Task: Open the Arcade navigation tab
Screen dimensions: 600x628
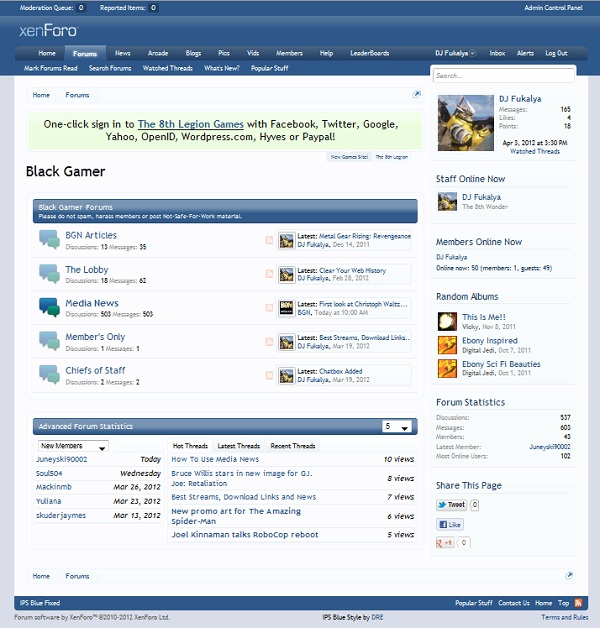Action: [157, 53]
